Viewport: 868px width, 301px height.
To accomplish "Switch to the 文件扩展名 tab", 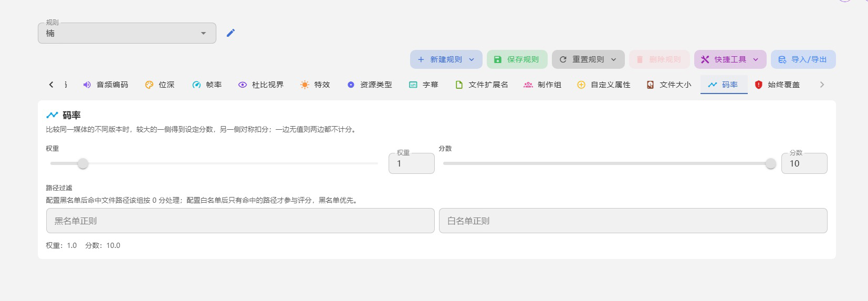I will pos(482,85).
